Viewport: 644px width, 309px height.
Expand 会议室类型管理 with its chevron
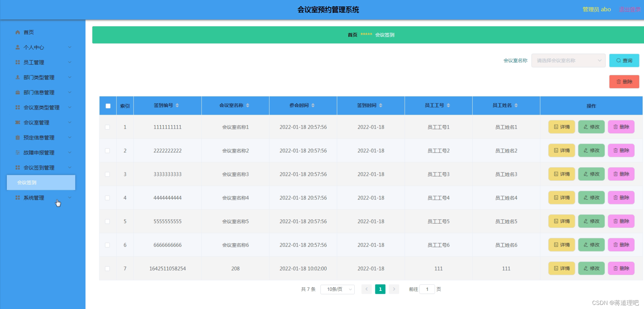tap(70, 107)
